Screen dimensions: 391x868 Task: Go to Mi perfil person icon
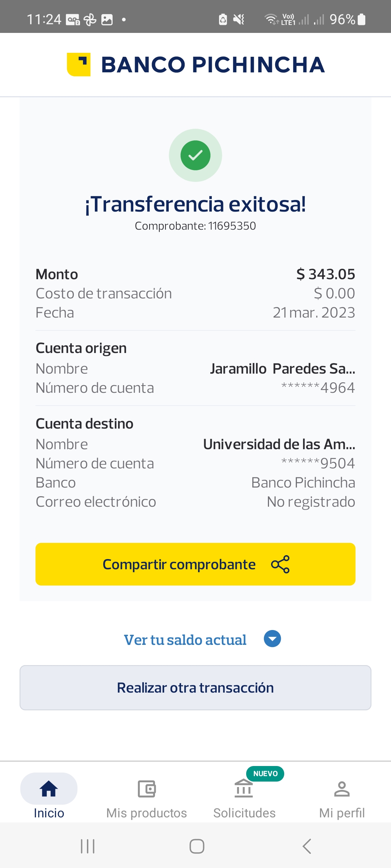(x=342, y=789)
